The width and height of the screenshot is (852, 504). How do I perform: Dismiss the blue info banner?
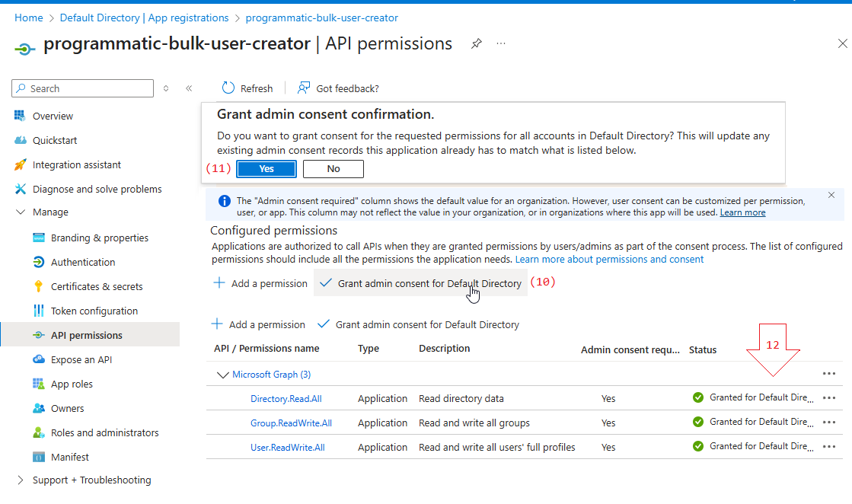pyautogui.click(x=831, y=195)
